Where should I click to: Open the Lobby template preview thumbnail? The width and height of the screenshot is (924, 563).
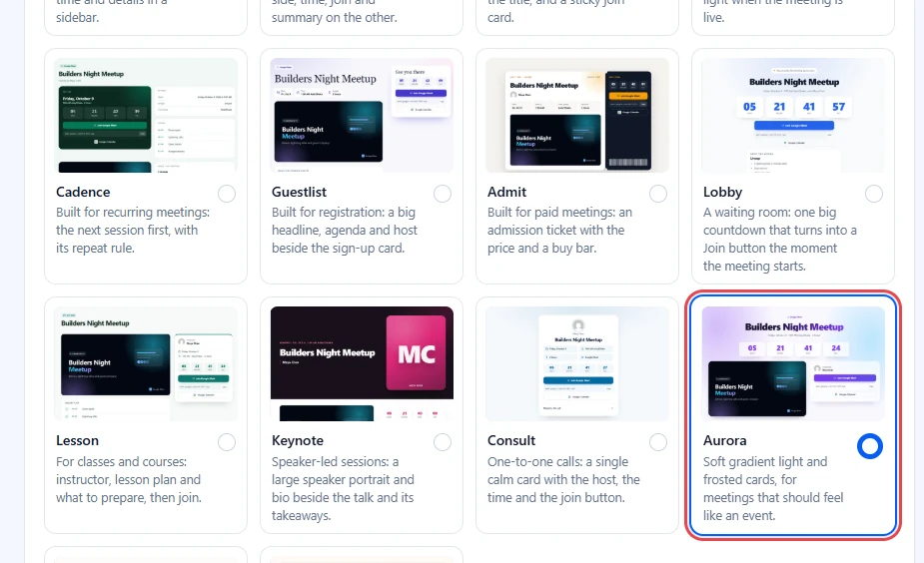tap(793, 116)
